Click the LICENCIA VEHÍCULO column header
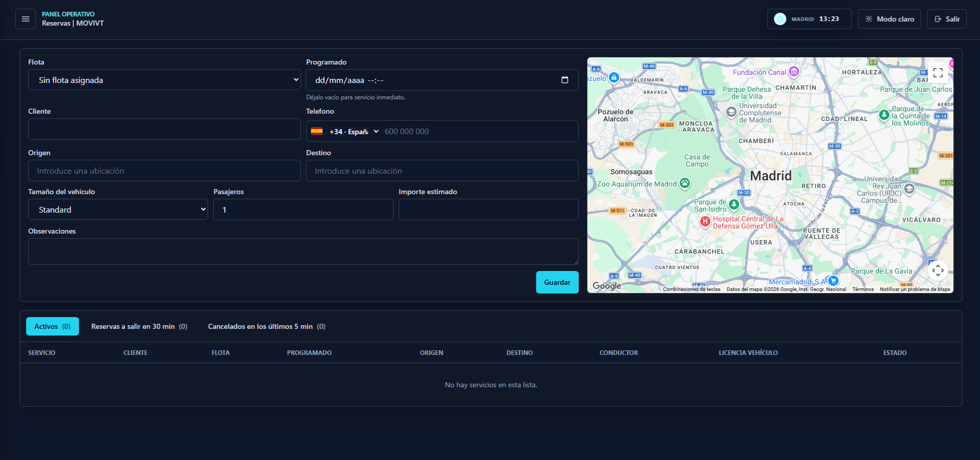The image size is (980, 460). [x=748, y=353]
